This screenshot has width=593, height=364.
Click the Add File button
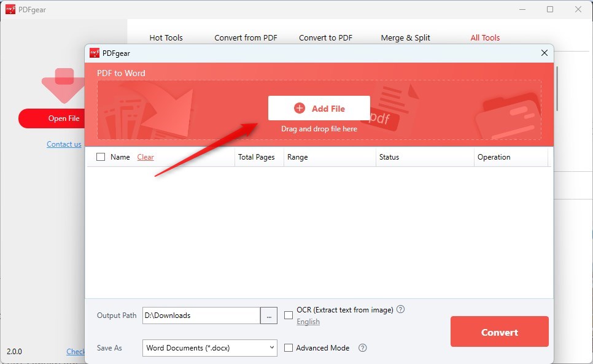(x=319, y=107)
